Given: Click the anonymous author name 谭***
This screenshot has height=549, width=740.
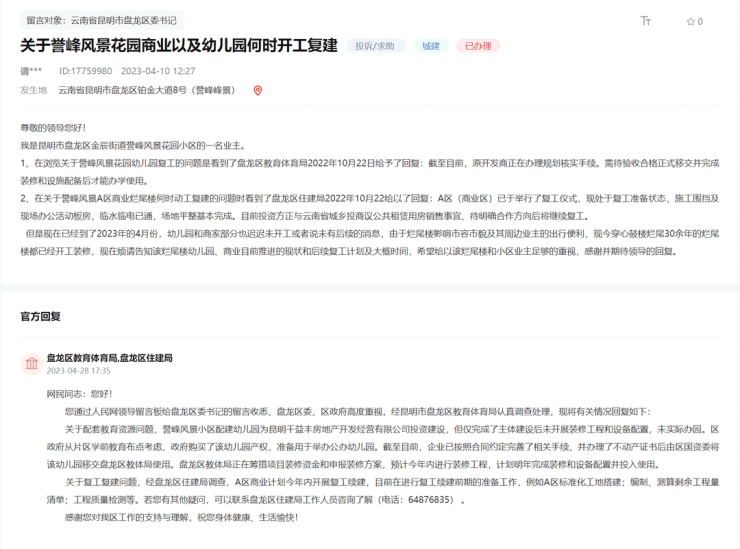Looking at the screenshot, I should click(31, 71).
